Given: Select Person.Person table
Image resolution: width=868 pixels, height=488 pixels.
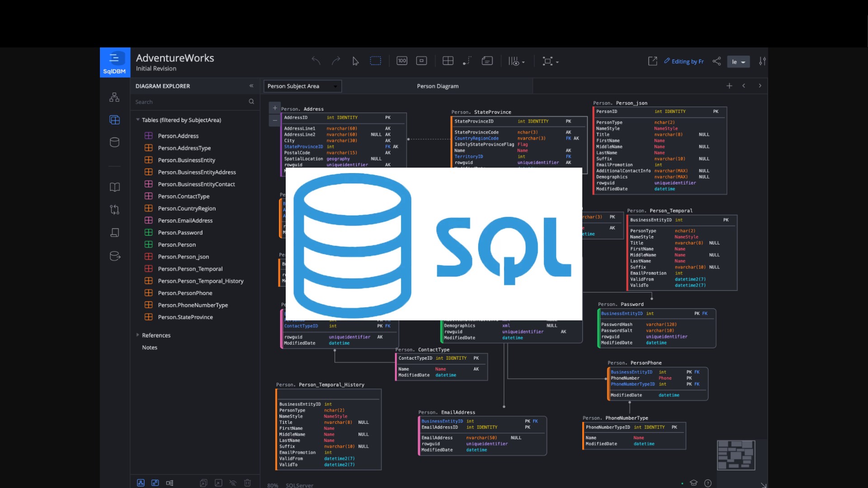Looking at the screenshot, I should point(177,244).
